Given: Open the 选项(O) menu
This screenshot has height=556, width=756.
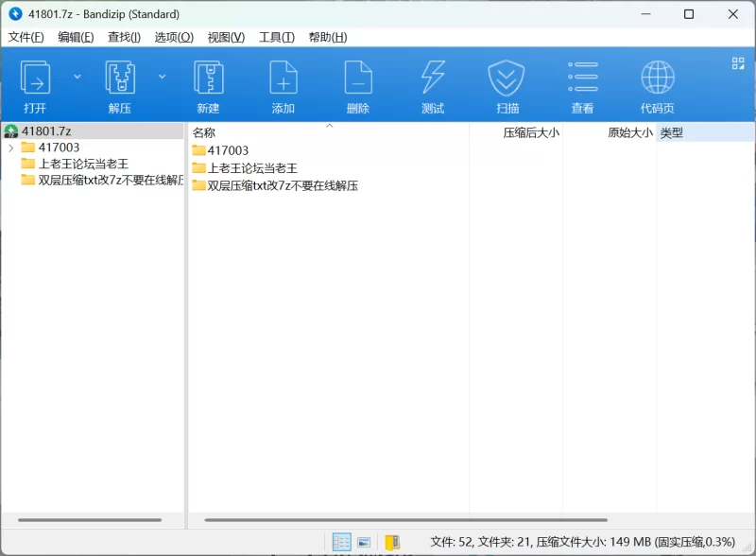Looking at the screenshot, I should point(174,37).
